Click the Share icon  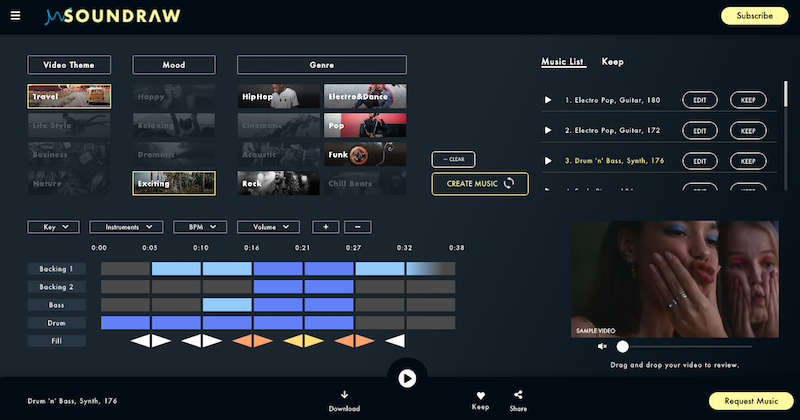click(x=518, y=394)
